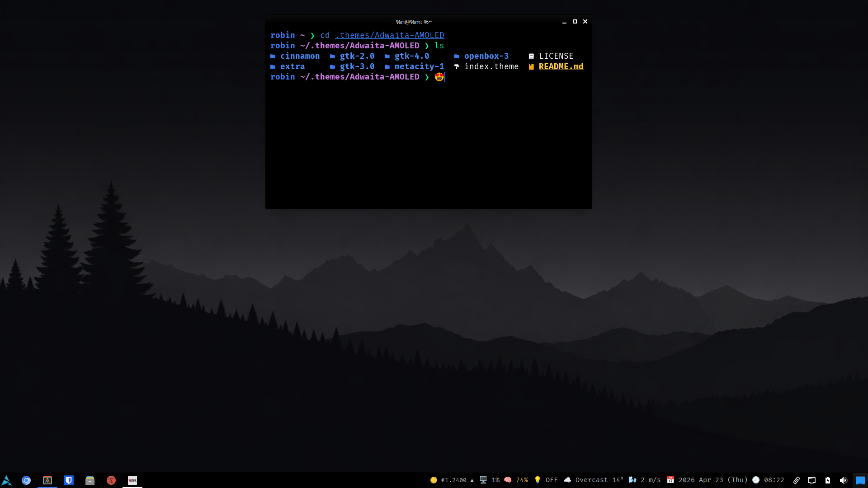868x488 pixels.
Task: Click the README.md link in terminal
Action: (561, 66)
